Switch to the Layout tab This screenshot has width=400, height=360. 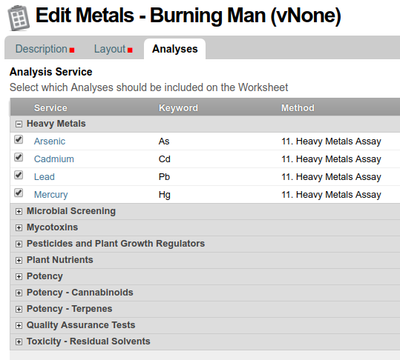tap(110, 49)
